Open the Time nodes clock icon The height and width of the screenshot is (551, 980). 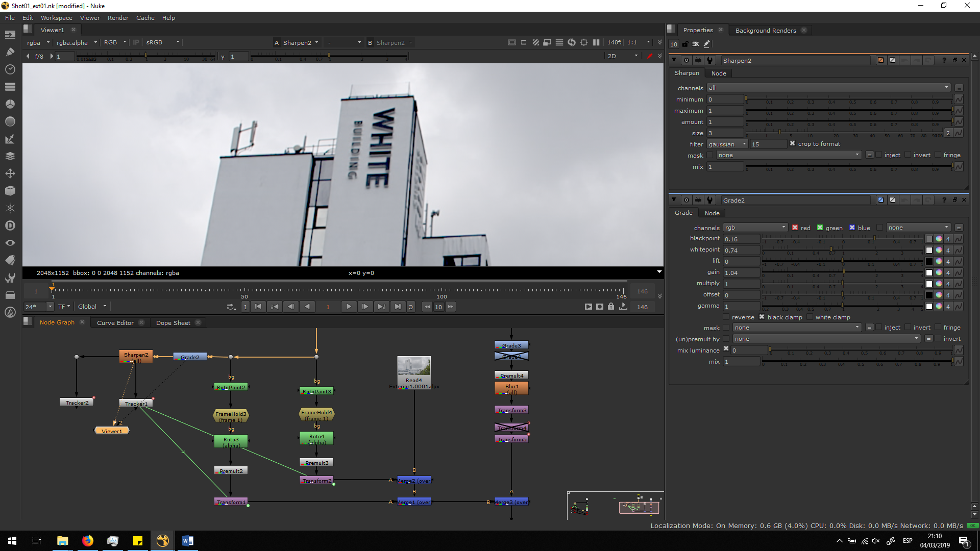pos(10,69)
